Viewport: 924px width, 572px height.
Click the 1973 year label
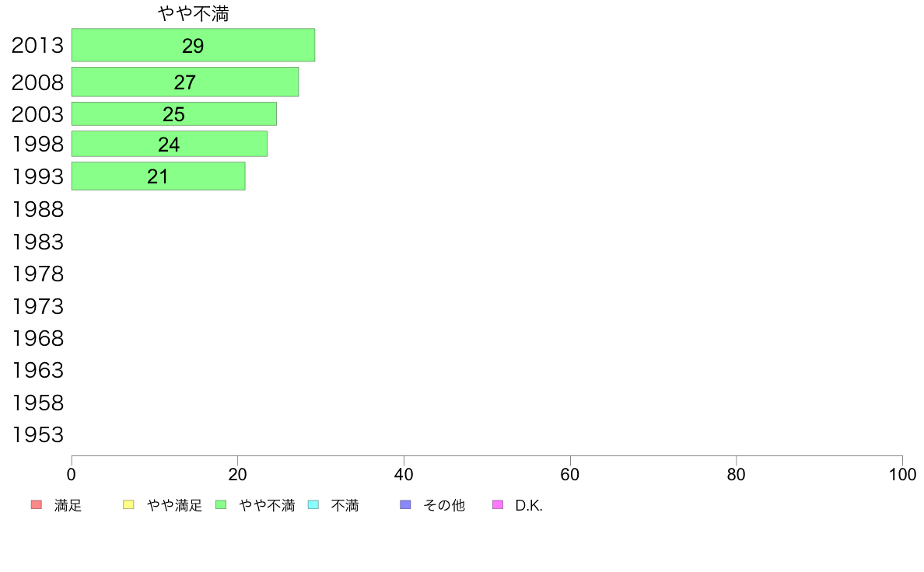click(37, 306)
